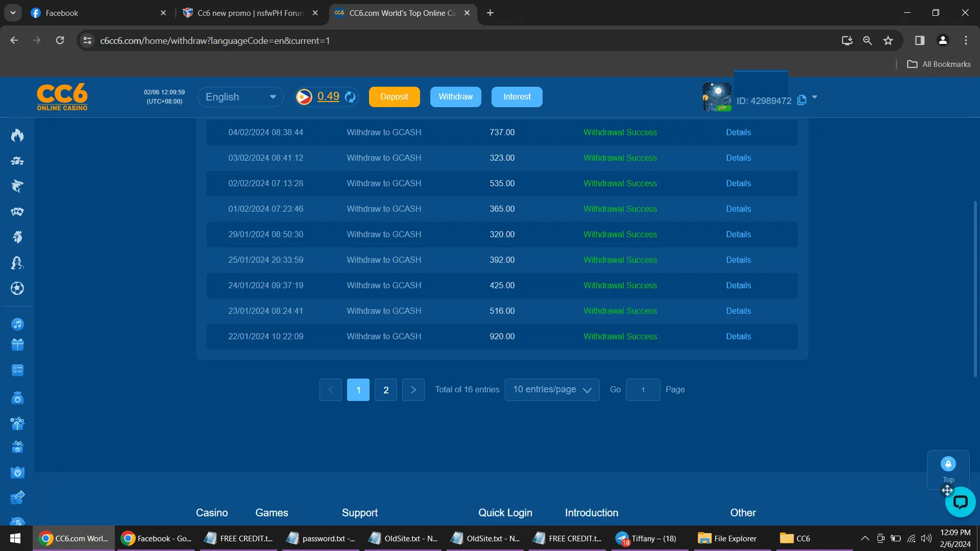Click the Interest button
This screenshot has height=551, width=980.
[517, 97]
